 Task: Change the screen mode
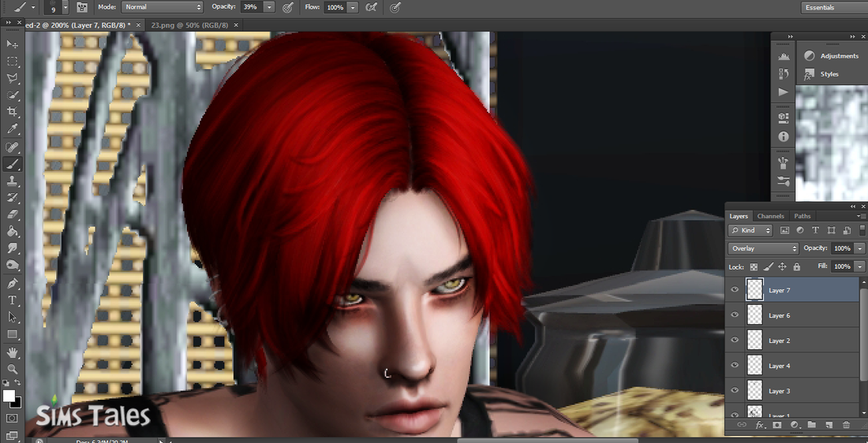[12, 436]
